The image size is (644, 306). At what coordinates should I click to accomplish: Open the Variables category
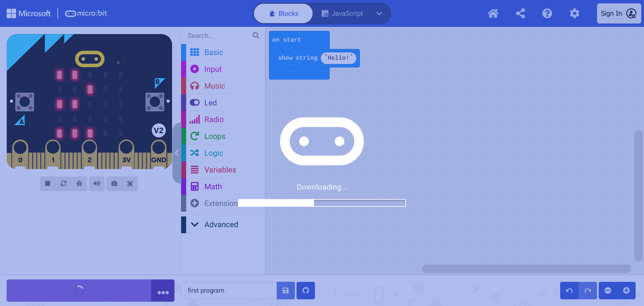coord(220,170)
